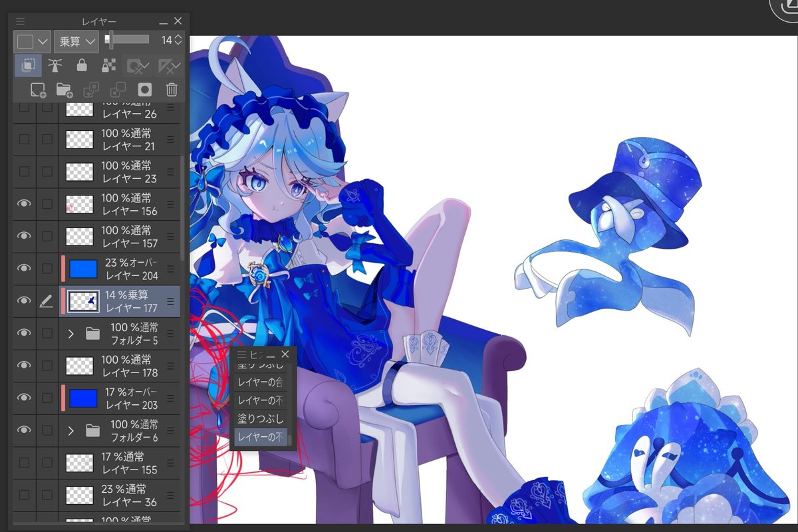Screen dimensions: 798x532
Task: Click transfer to lower layer icon
Action: pyautogui.click(x=91, y=90)
